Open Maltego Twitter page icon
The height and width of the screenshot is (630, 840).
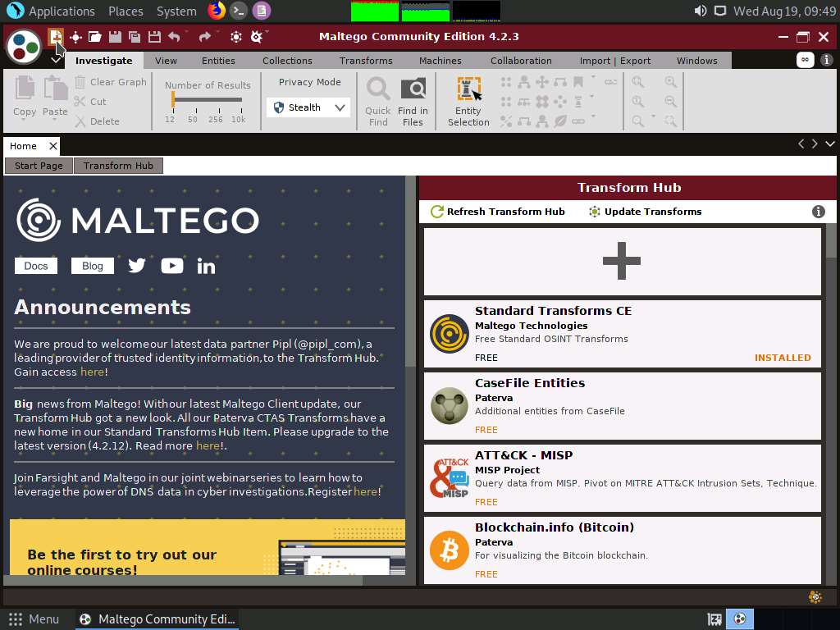pyautogui.click(x=137, y=266)
